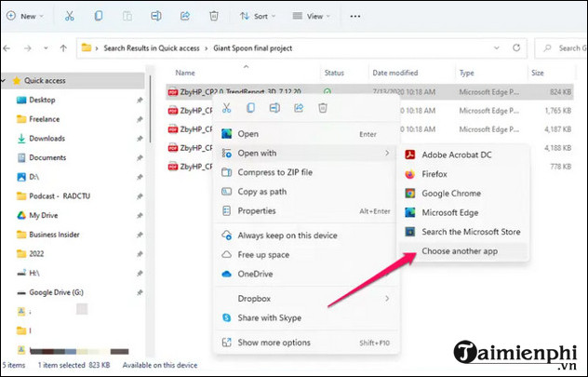
Task: Unpin the Desktop folder using its pin icon
Action: coord(140,101)
